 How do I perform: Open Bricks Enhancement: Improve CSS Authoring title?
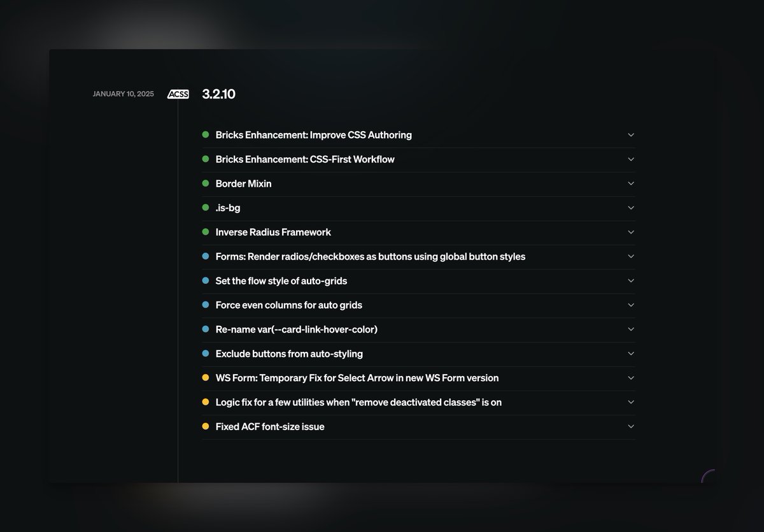(314, 135)
